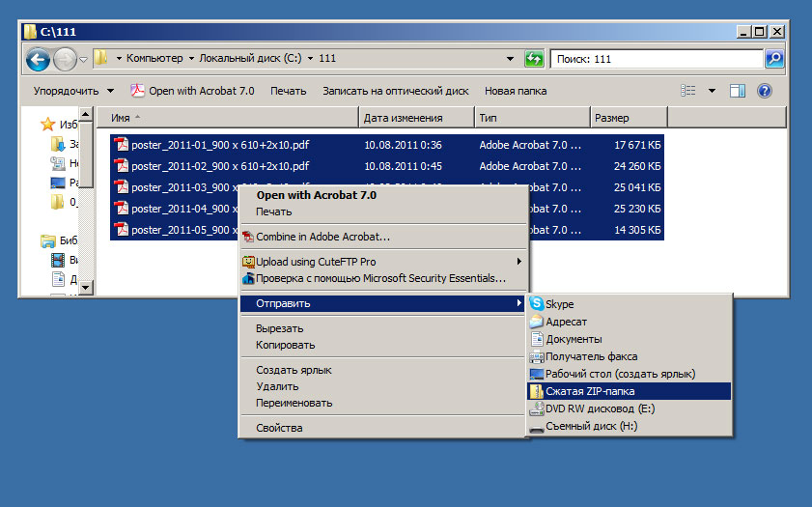Choose Проверка с помощью Microsoft Security Essentials
This screenshot has height=507, width=812.
pyautogui.click(x=382, y=278)
